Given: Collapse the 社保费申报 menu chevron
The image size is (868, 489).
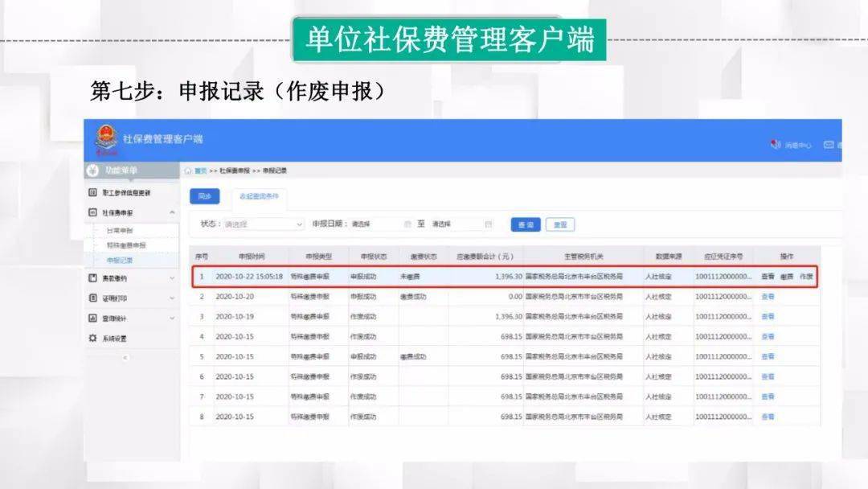Looking at the screenshot, I should click(x=172, y=212).
